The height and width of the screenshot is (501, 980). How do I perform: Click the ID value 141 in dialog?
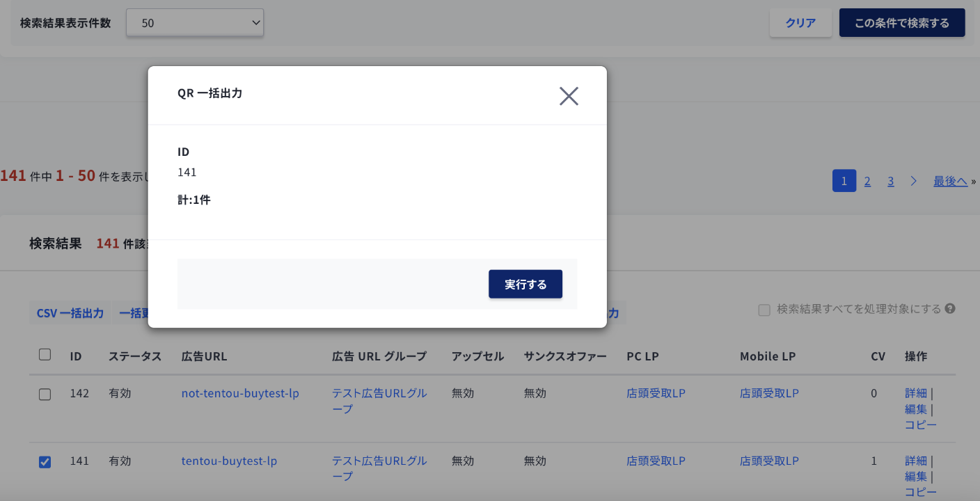[187, 172]
